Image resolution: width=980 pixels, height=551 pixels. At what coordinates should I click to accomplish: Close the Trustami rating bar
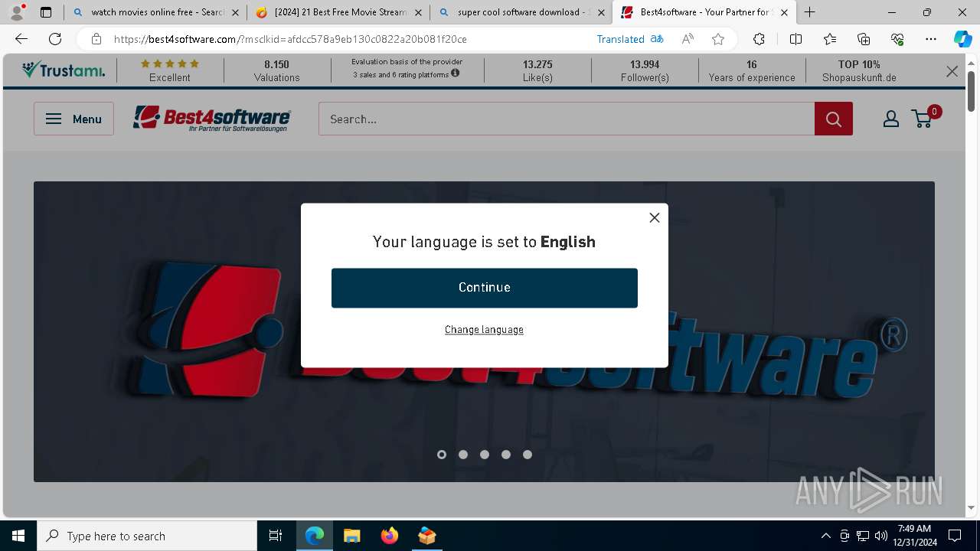[x=952, y=71]
